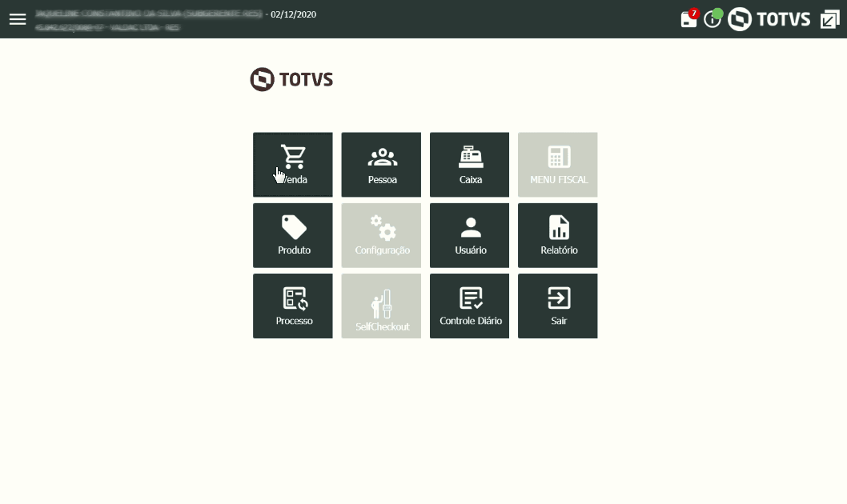Open notifications icon with red badge 7

(x=689, y=19)
